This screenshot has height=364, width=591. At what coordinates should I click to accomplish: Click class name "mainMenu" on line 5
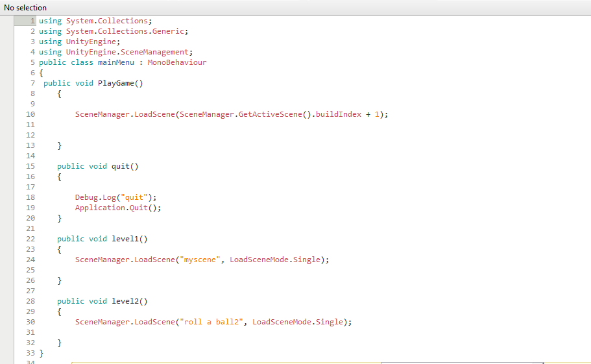pyautogui.click(x=115, y=62)
